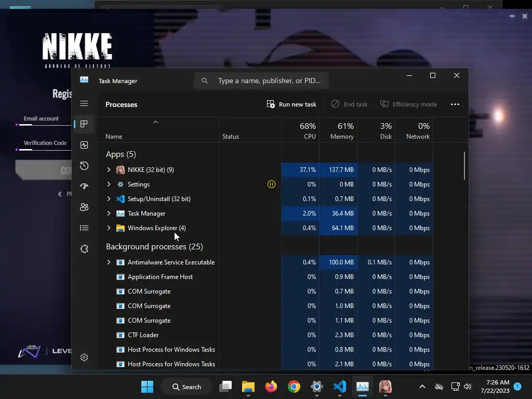Click the NIKKE taskbar-adjacent Task Manager icon
Viewport: 532px width, 399px height.
[362, 387]
